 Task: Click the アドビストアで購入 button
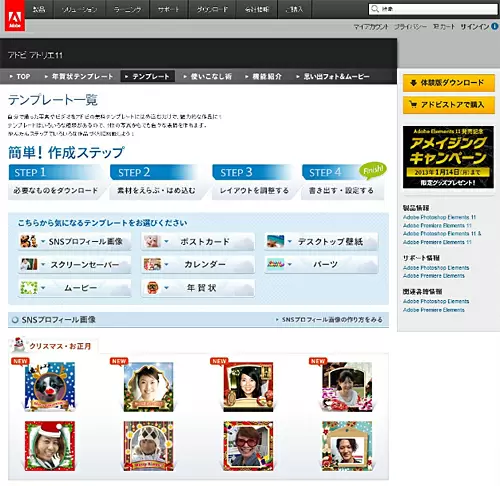coord(449,105)
